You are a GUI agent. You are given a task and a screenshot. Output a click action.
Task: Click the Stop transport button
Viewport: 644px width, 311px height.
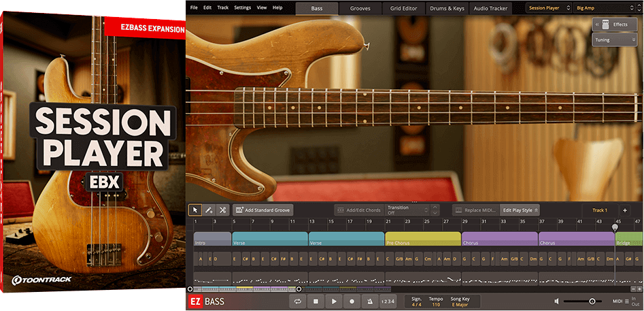[x=316, y=301]
